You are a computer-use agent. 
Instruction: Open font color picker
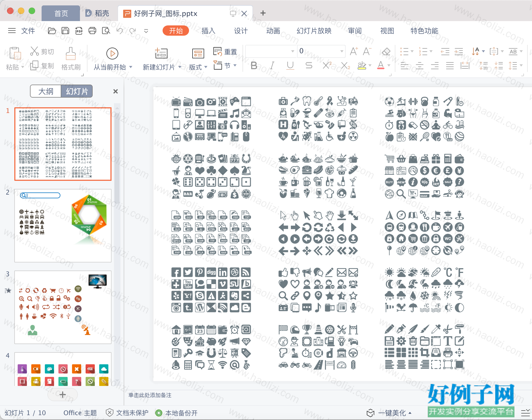(389, 65)
